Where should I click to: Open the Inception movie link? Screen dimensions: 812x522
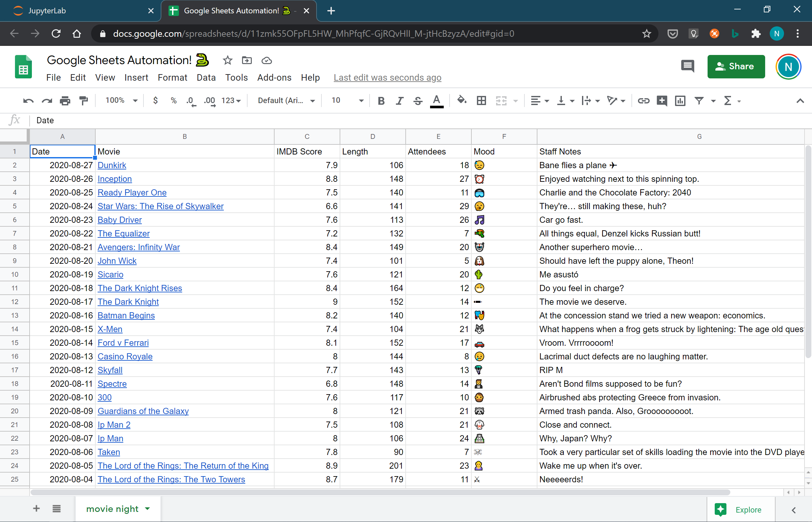click(115, 179)
